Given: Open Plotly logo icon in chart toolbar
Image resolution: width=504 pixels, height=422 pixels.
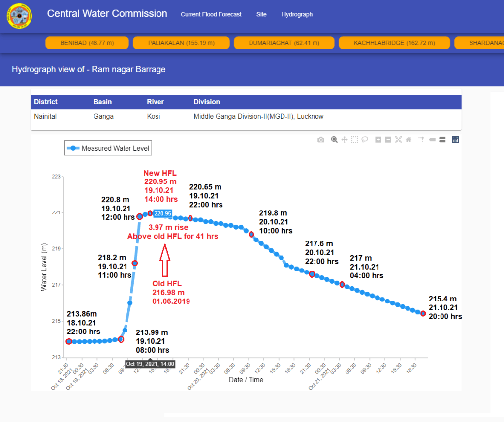Looking at the screenshot, I should [x=455, y=140].
